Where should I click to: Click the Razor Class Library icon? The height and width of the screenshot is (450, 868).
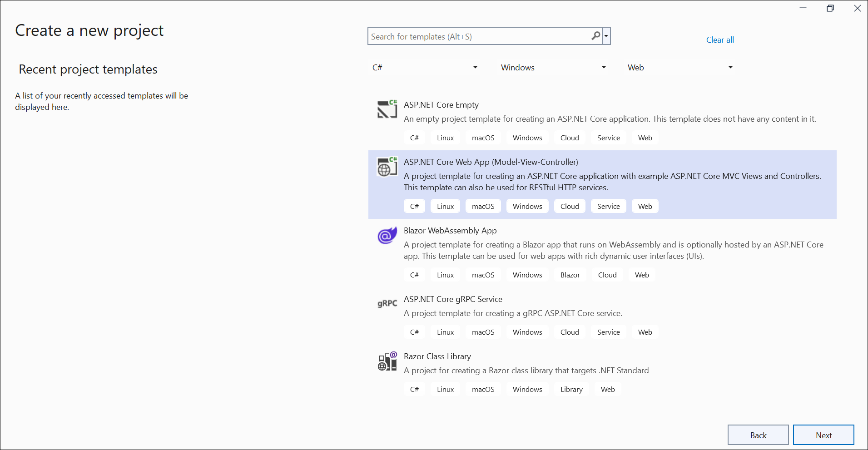pos(387,361)
